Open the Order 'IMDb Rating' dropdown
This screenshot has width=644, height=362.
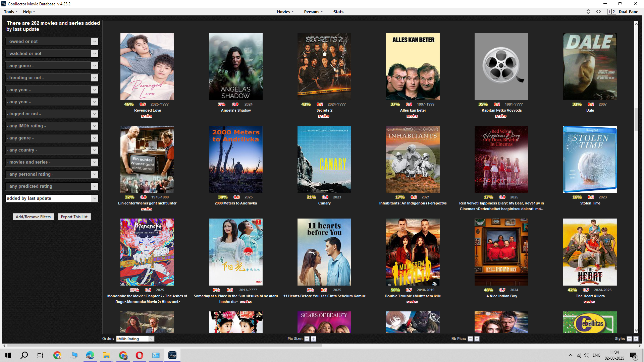coord(135,339)
